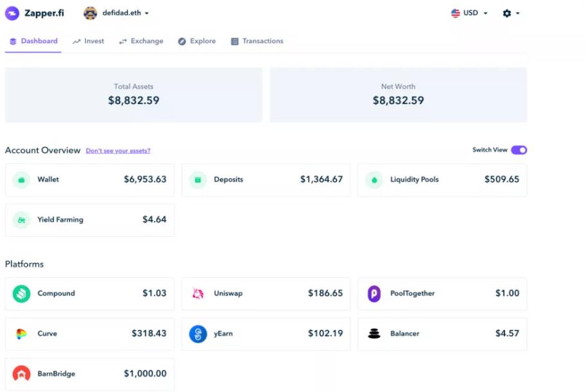Click the Uniswap unicorn icon
586x392 pixels.
click(x=198, y=294)
